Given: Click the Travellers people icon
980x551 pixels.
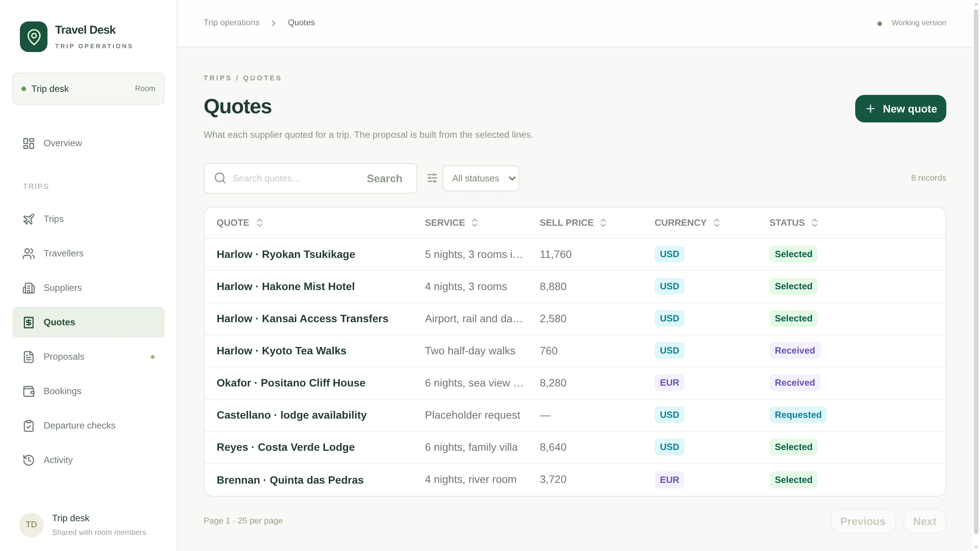Looking at the screenshot, I should click(x=29, y=253).
